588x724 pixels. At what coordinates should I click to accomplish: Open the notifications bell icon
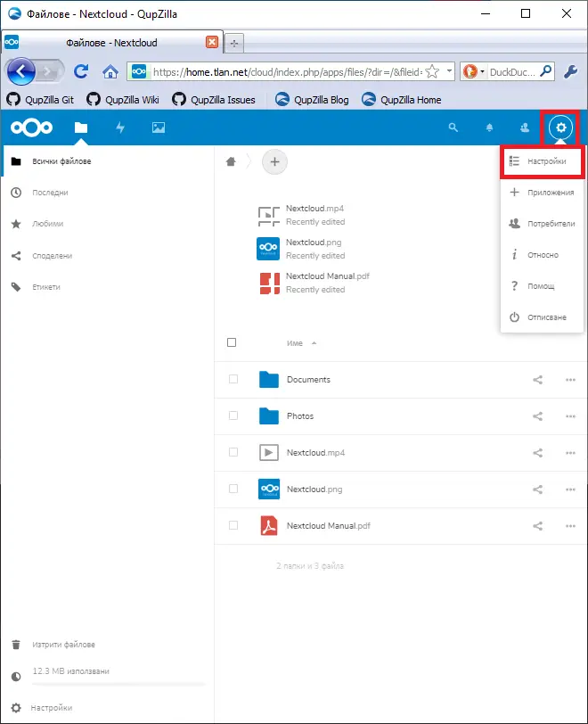coord(489,128)
